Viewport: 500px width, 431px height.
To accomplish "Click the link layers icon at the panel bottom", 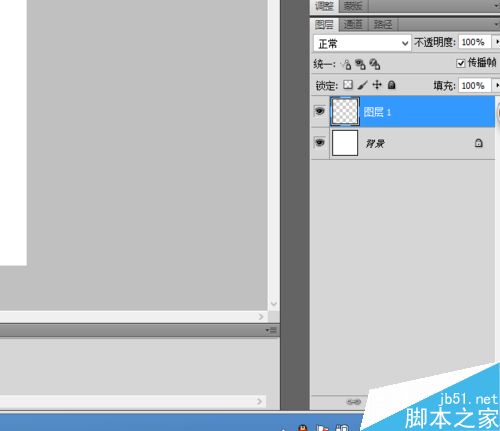I will click(354, 402).
